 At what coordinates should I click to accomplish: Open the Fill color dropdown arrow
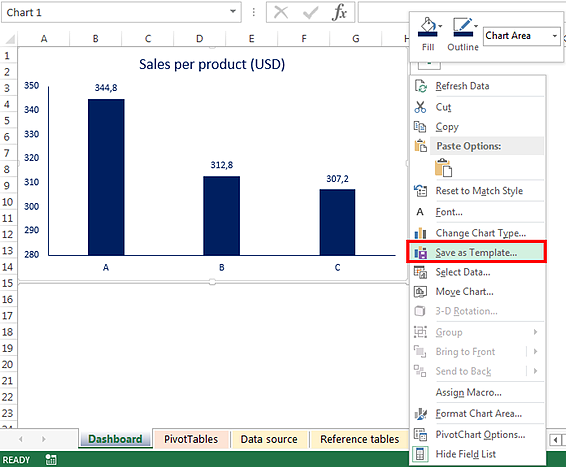point(440,26)
